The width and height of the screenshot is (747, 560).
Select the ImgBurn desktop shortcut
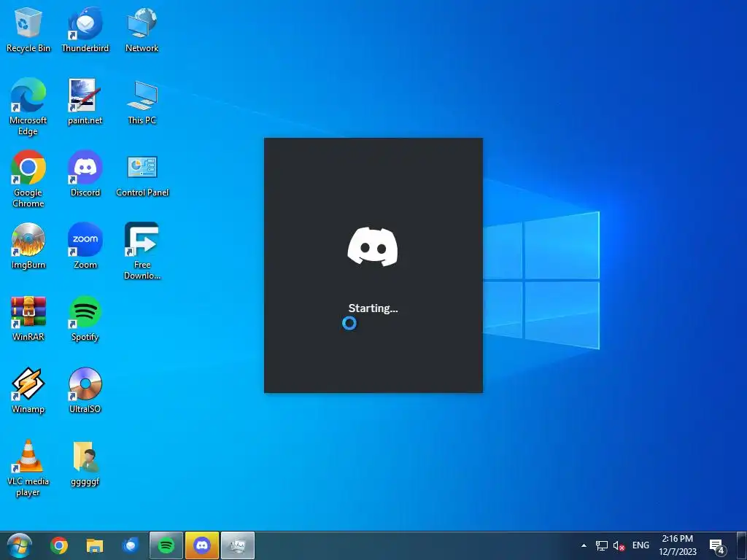pyautogui.click(x=28, y=246)
